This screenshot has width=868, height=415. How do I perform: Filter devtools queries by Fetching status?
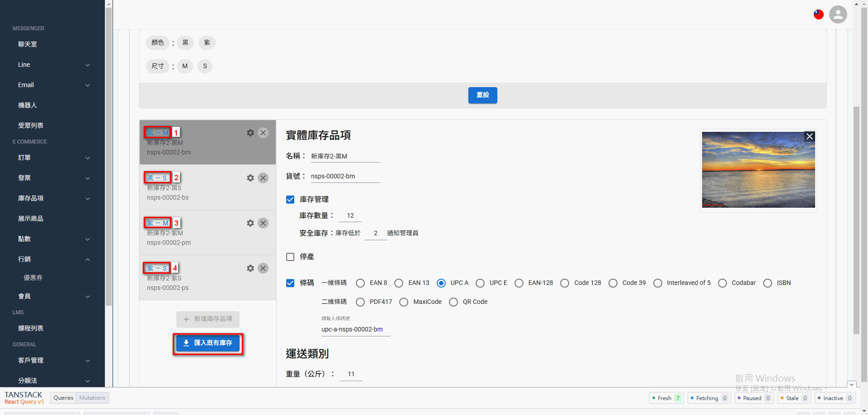709,398
